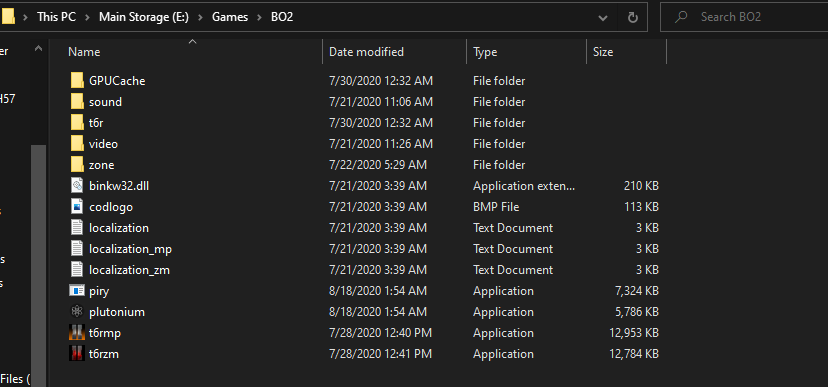The width and height of the screenshot is (828, 387).
Task: Click the 210 KB size value
Action: pyautogui.click(x=641, y=186)
